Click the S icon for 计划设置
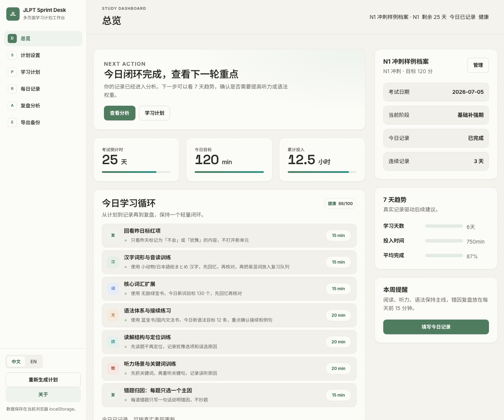 12,55
